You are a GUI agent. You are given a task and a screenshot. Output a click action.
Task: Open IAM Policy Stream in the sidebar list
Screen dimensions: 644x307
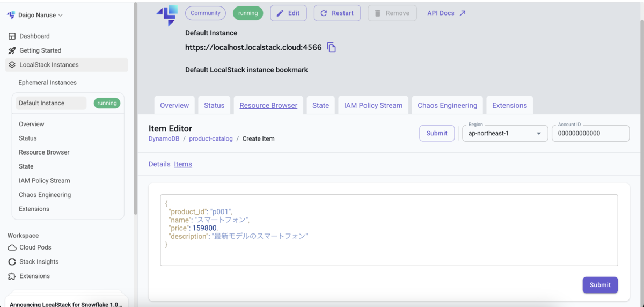point(45,181)
